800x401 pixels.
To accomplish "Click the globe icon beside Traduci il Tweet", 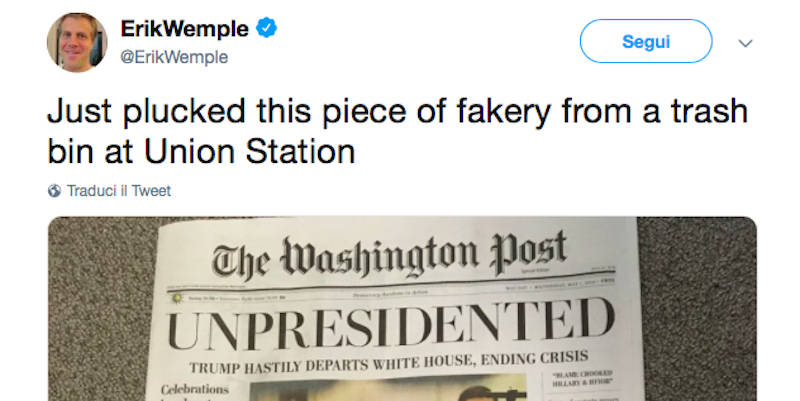I will [x=54, y=191].
